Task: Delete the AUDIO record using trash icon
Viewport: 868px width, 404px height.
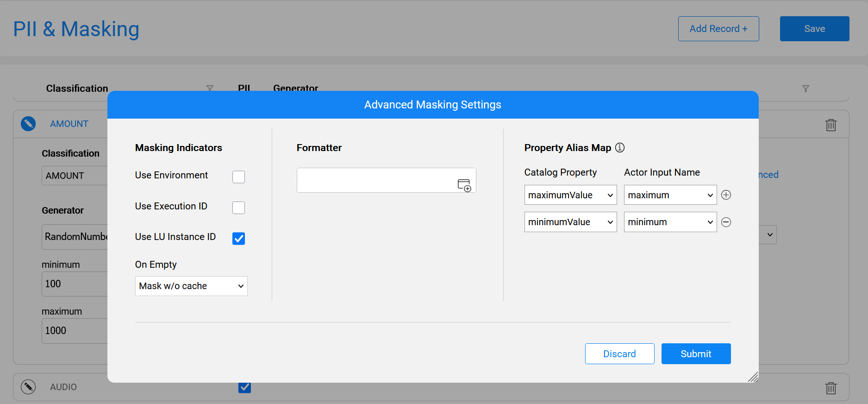Action: (x=831, y=388)
